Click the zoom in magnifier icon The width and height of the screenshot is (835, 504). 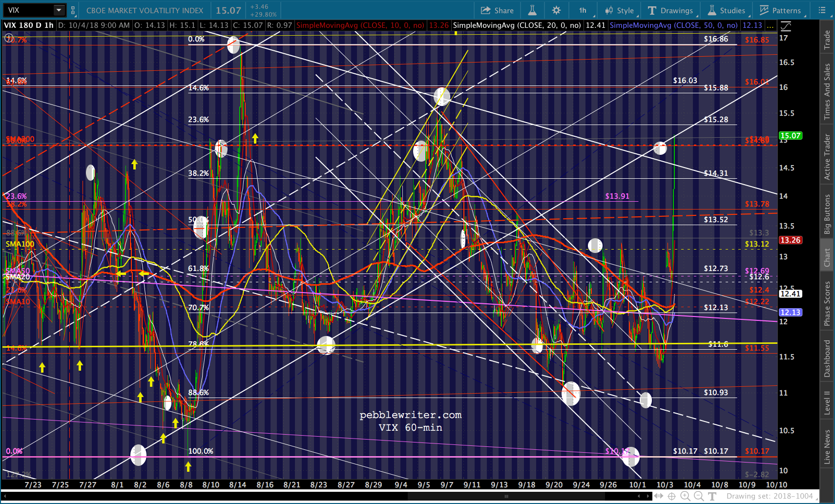coord(685,496)
